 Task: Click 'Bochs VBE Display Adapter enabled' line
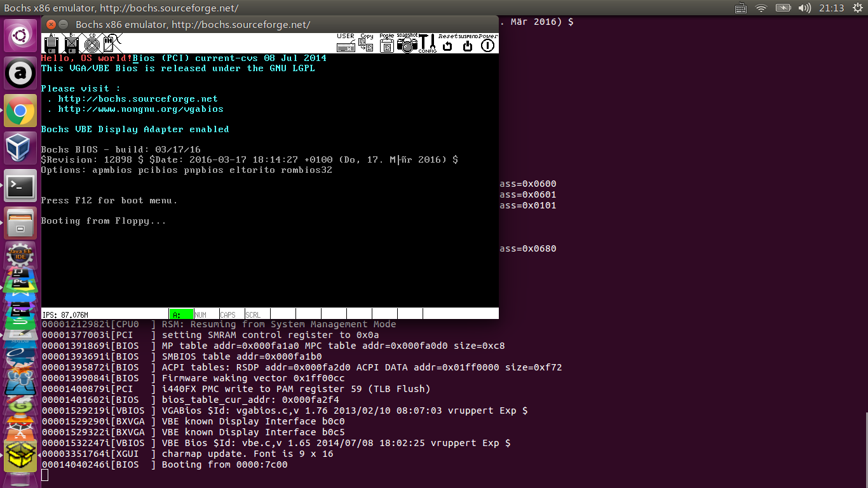click(x=135, y=129)
